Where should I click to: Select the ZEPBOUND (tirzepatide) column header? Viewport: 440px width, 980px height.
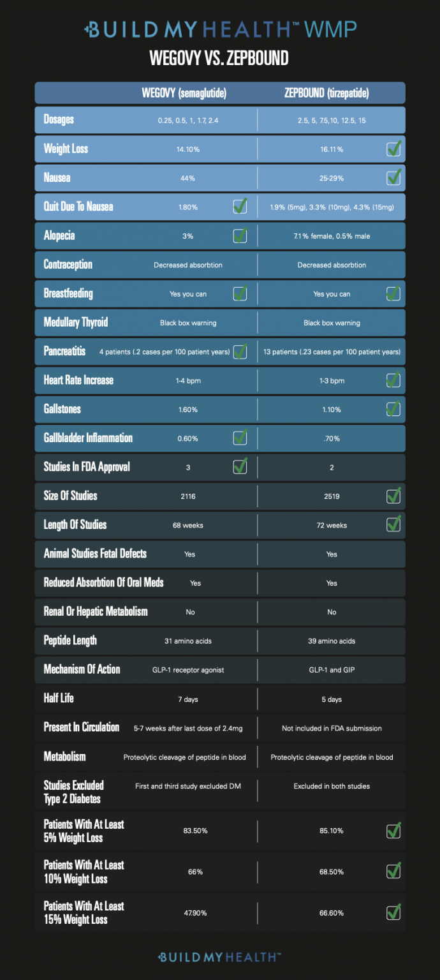326,94
